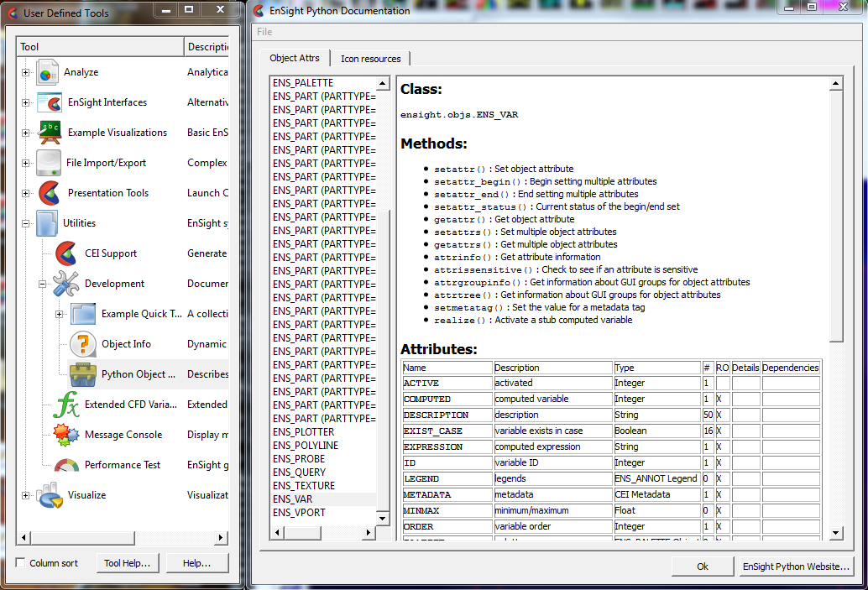Viewport: 868px width, 590px height.
Task: Click the Help button
Action: (x=197, y=563)
